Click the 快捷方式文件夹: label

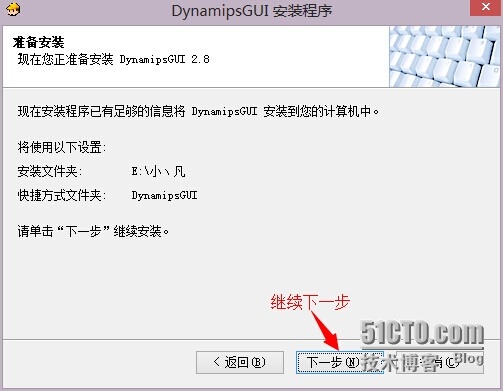pos(62,195)
